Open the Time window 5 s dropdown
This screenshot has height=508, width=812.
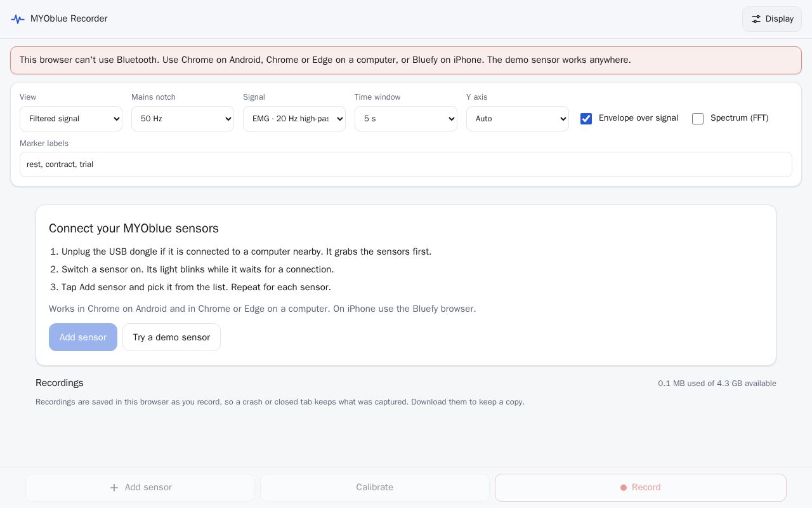pos(406,119)
